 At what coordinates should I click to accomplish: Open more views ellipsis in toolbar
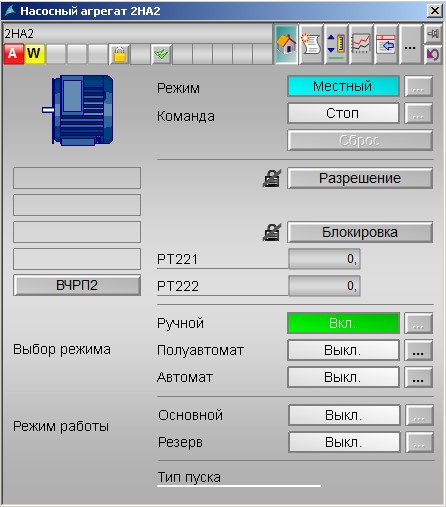tap(410, 44)
